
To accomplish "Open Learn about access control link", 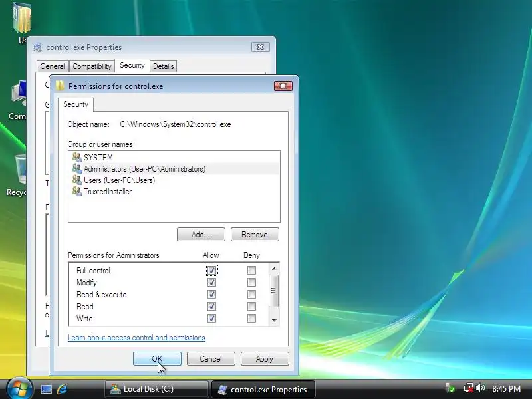I will coord(136,338).
